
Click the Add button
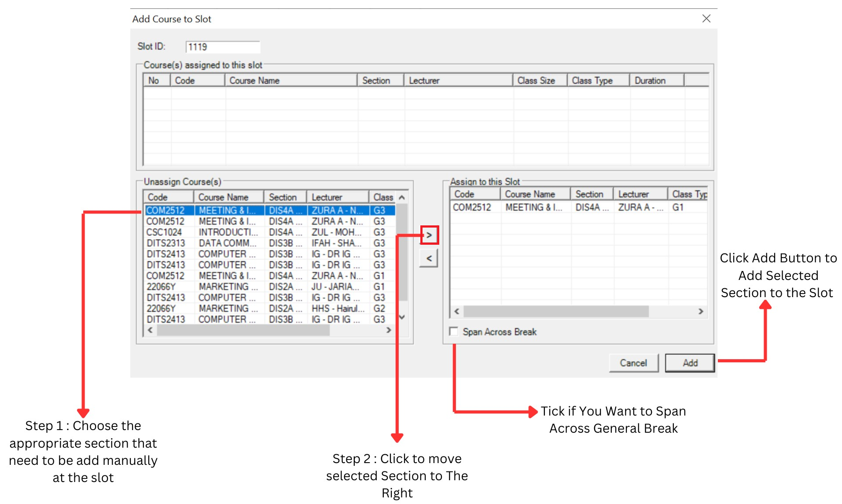coord(690,363)
